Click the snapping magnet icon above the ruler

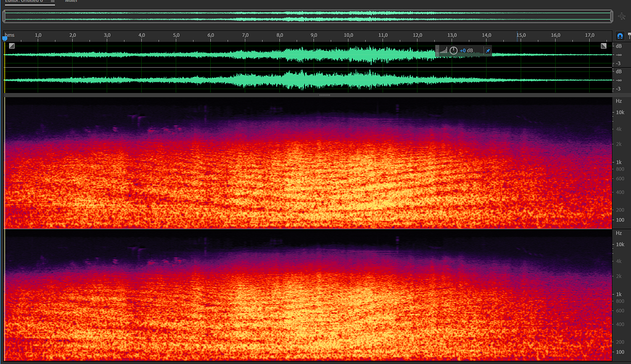(x=619, y=35)
